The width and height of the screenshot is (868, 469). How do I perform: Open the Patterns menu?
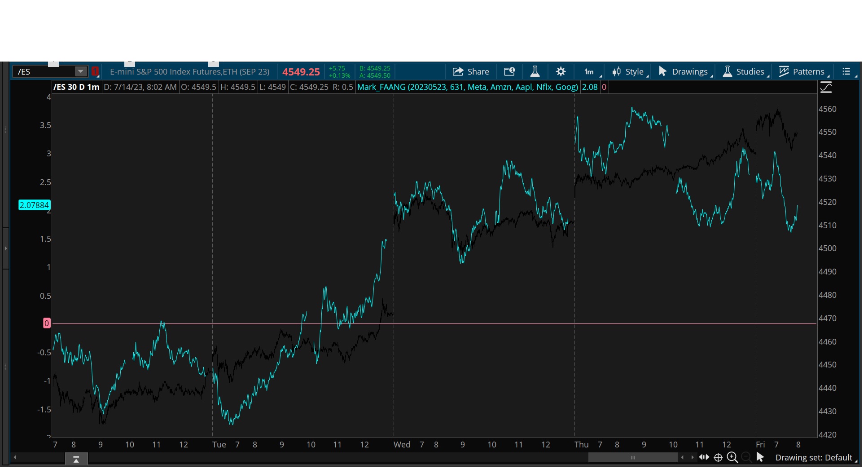tap(803, 71)
